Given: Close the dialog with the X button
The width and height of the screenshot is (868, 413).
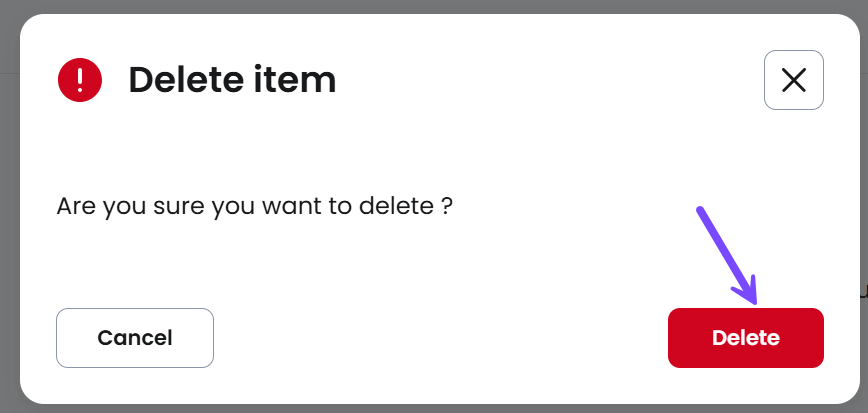Looking at the screenshot, I should (794, 80).
